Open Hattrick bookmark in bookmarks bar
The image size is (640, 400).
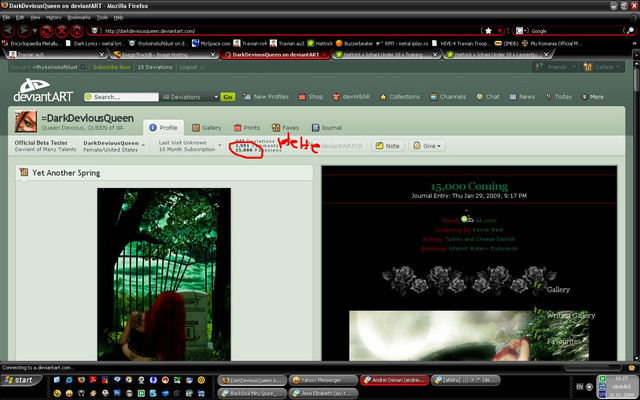click(x=320, y=43)
